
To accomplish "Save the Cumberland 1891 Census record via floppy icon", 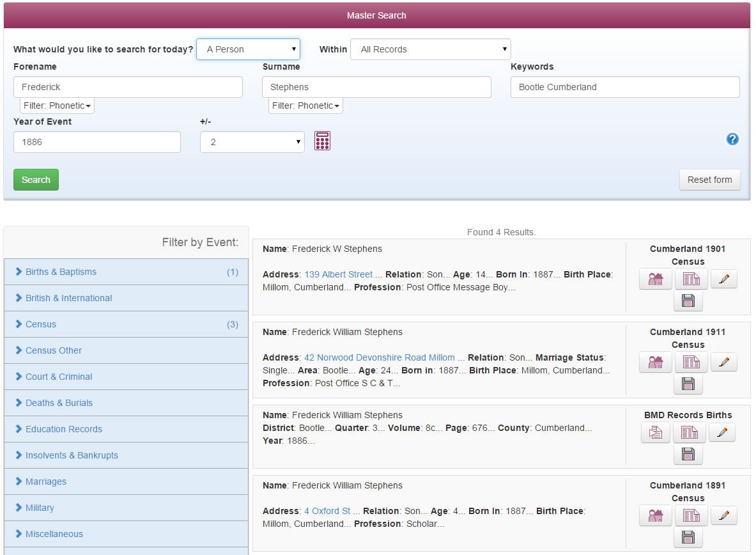I will click(x=688, y=538).
